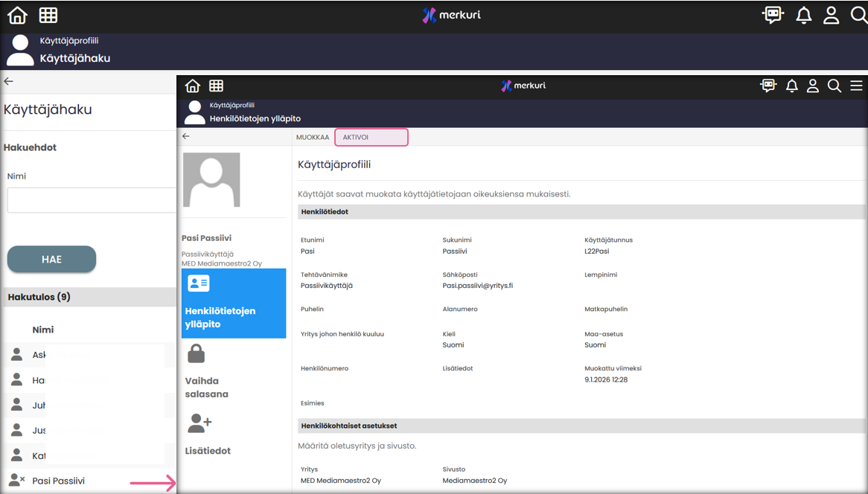Select Pasi Passiivi from the search results
The height and width of the screenshot is (494, 868).
click(58, 481)
